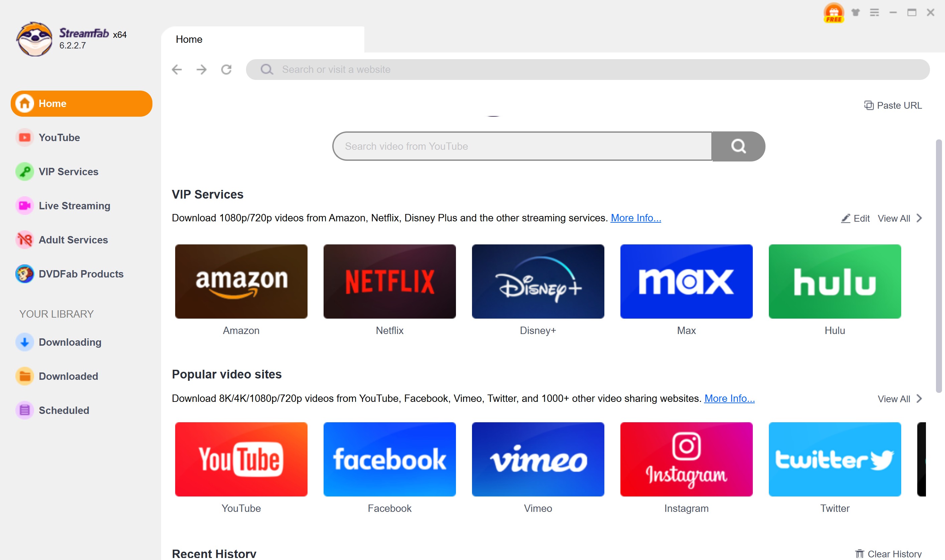Click the DVDFab Products icon
Image resolution: width=945 pixels, height=560 pixels.
(x=24, y=274)
